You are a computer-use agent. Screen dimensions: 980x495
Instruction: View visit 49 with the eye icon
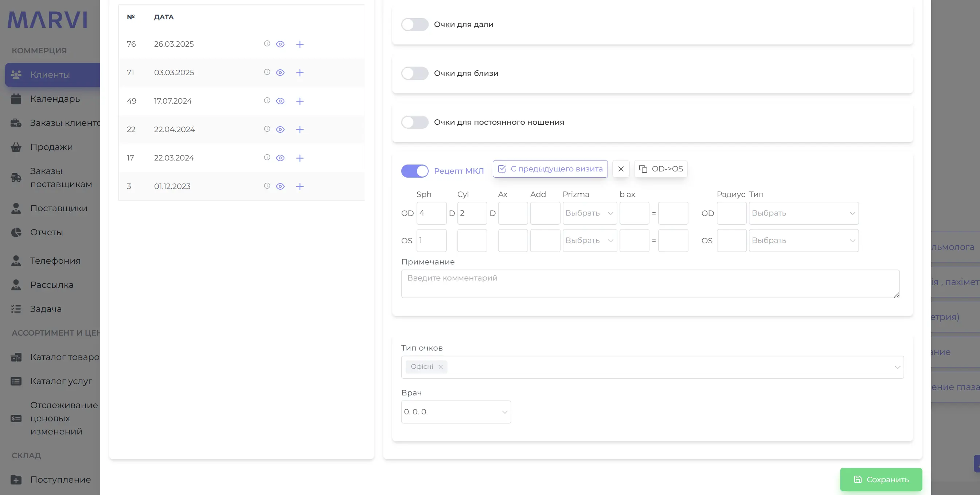coord(280,101)
